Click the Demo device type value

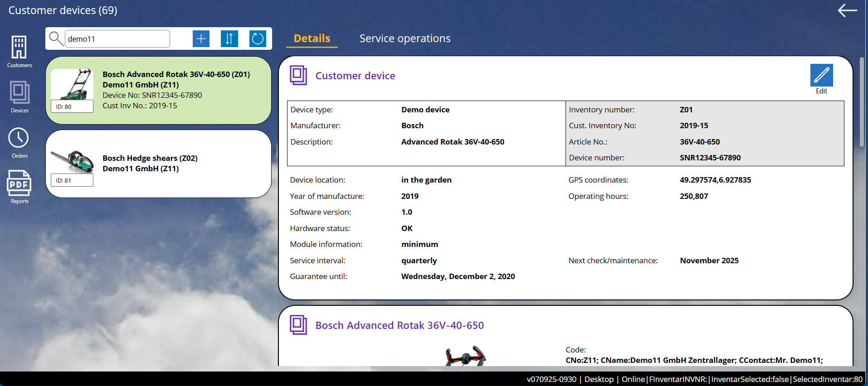click(x=425, y=110)
